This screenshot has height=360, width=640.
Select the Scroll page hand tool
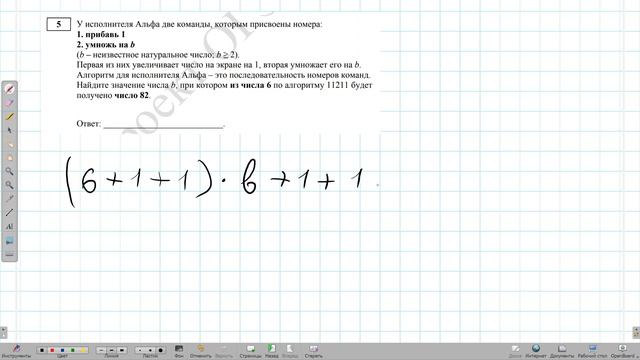(9, 158)
